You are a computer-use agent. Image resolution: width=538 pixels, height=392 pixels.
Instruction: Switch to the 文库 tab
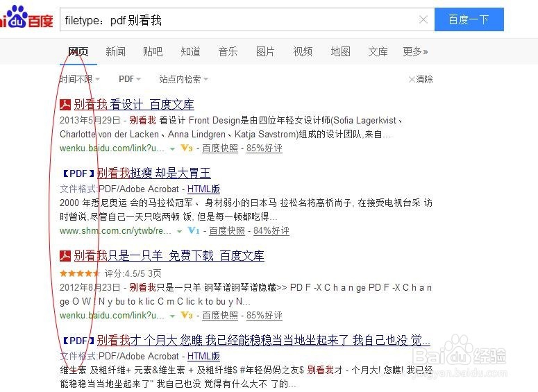tap(378, 52)
